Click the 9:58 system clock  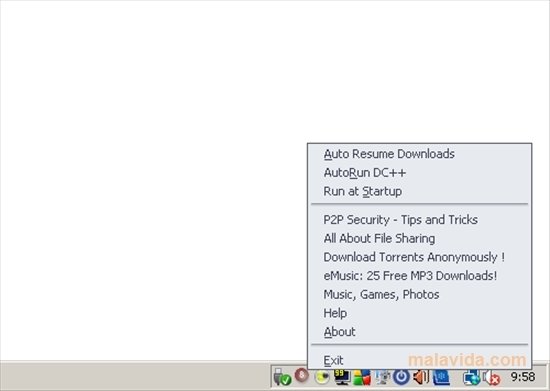pos(523,377)
